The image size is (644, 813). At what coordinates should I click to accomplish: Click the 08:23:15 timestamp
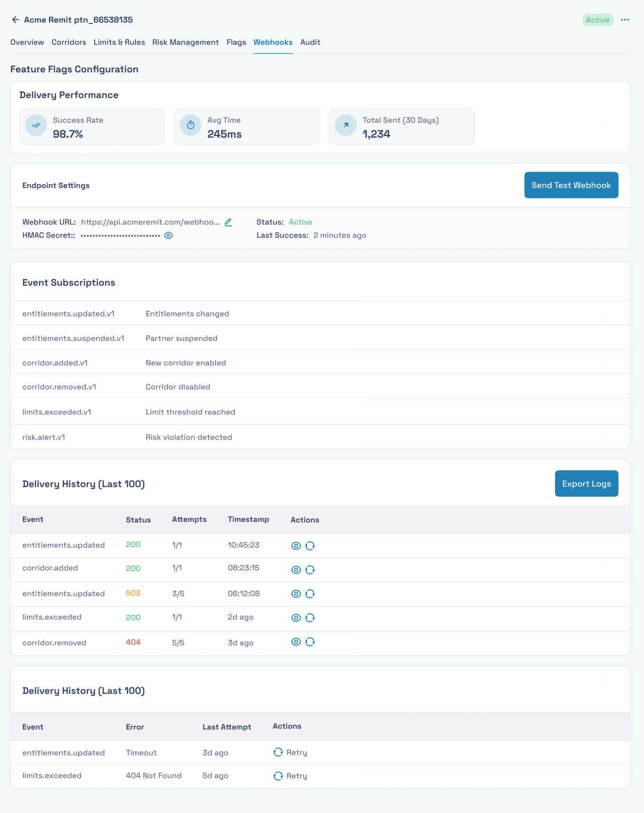(243, 568)
